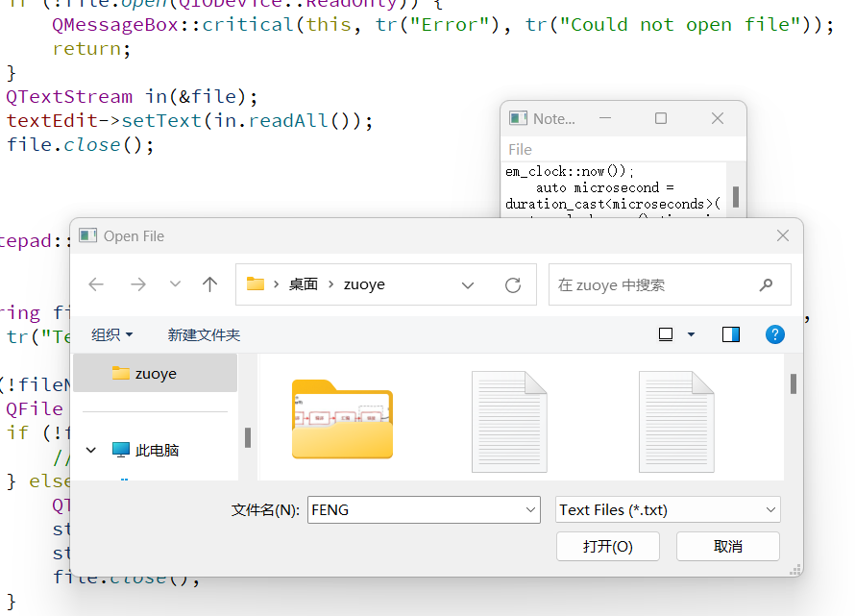Refresh the zuoye folder view

[x=513, y=284]
